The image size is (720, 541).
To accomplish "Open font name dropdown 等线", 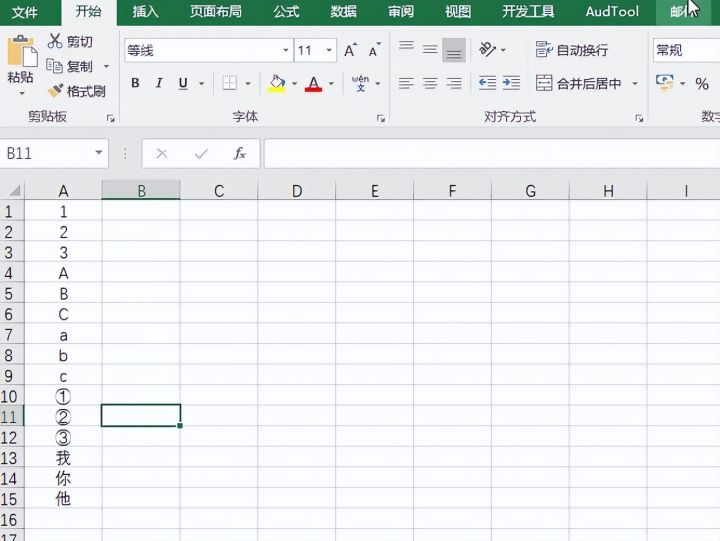I will tap(286, 50).
